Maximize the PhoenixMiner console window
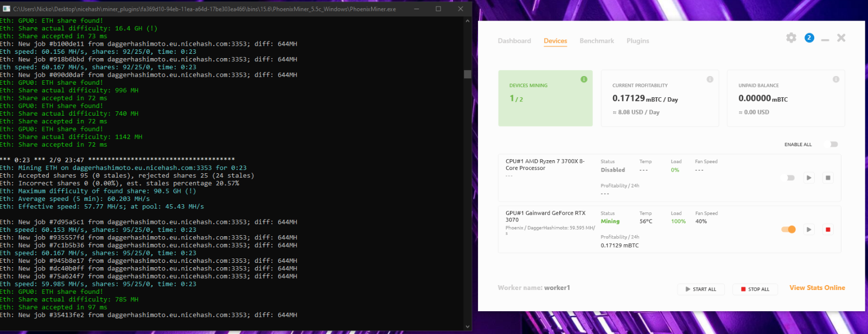Viewport: 868px width, 334px height. pos(438,9)
